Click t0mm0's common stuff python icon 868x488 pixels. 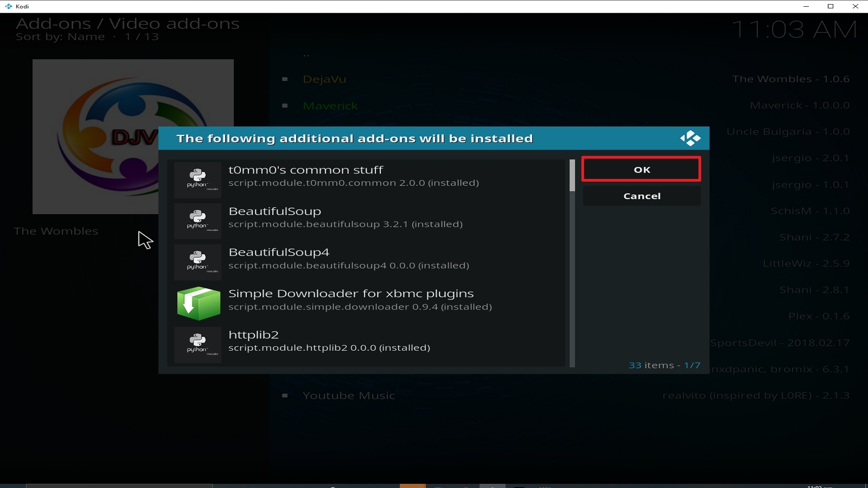[198, 179]
